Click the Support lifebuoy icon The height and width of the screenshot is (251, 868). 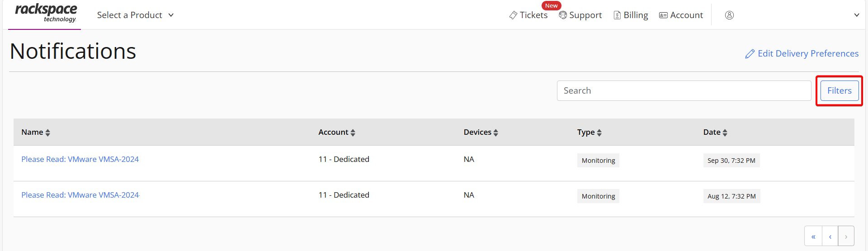563,15
